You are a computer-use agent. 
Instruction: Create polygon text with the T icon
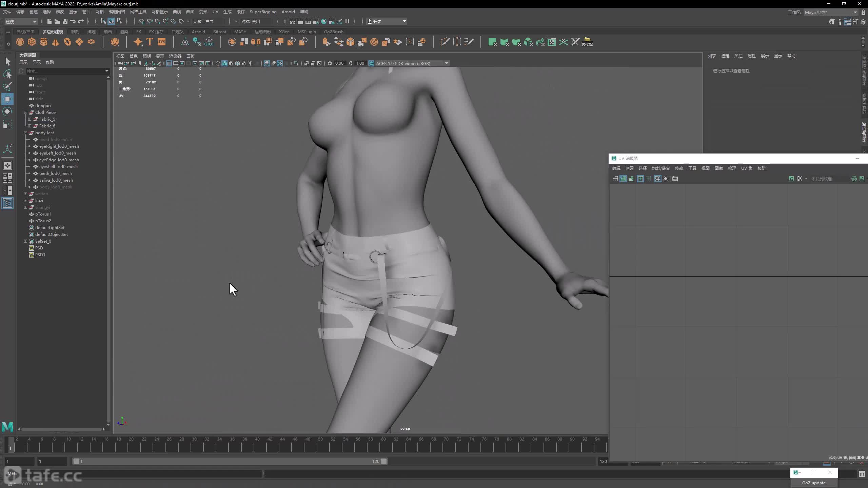coord(150,42)
